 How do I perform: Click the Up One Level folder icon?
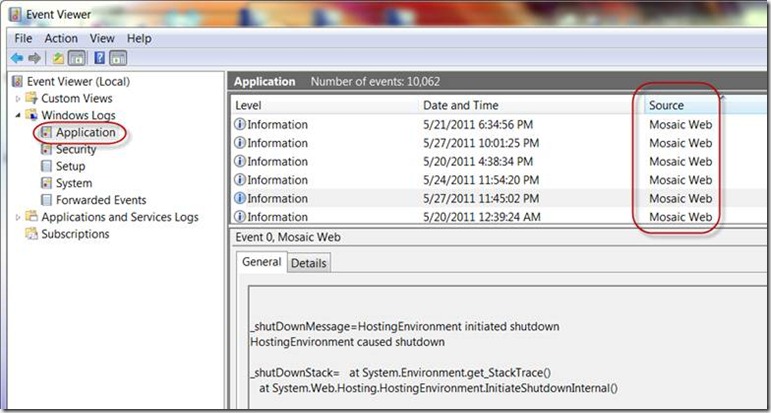[58, 58]
